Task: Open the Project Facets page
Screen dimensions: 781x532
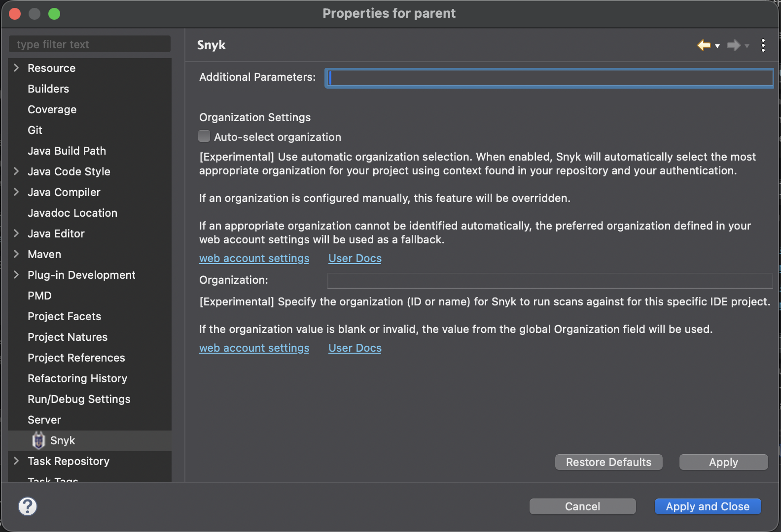Action: [64, 316]
